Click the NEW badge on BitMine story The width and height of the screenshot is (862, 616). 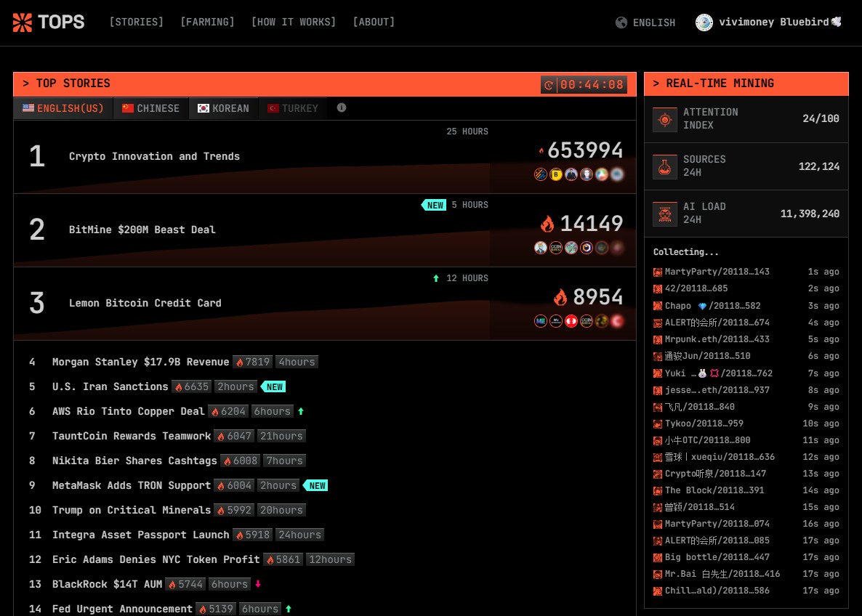[x=435, y=205]
